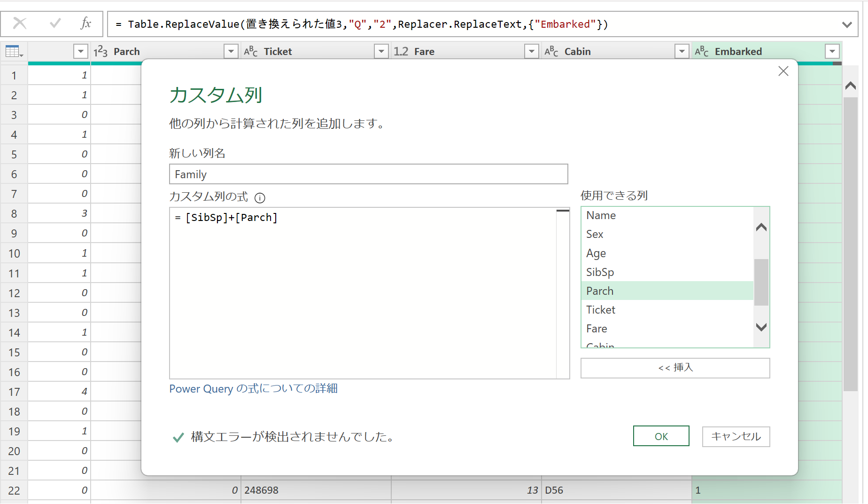
Task: Select Age in the available columns list
Action: [x=667, y=253]
